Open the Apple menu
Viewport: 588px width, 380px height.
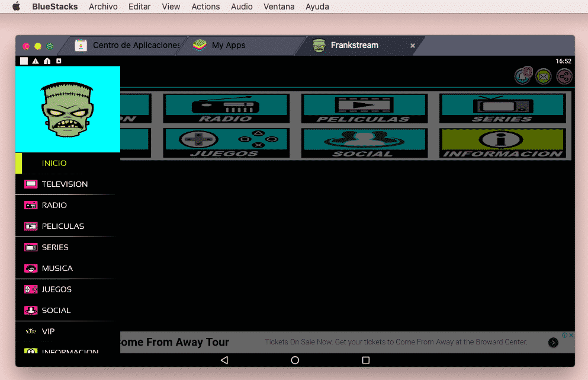[x=16, y=7]
